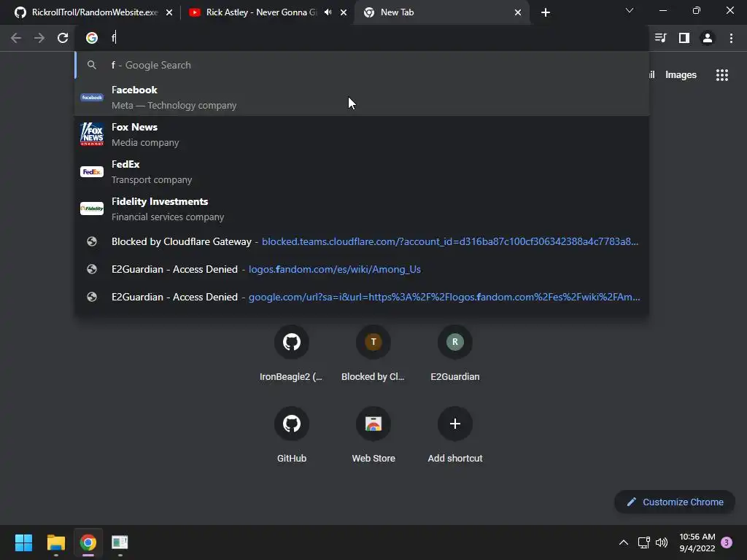The image size is (747, 560).
Task: Choose the Fidelity Investments suggestion
Action: tap(362, 209)
